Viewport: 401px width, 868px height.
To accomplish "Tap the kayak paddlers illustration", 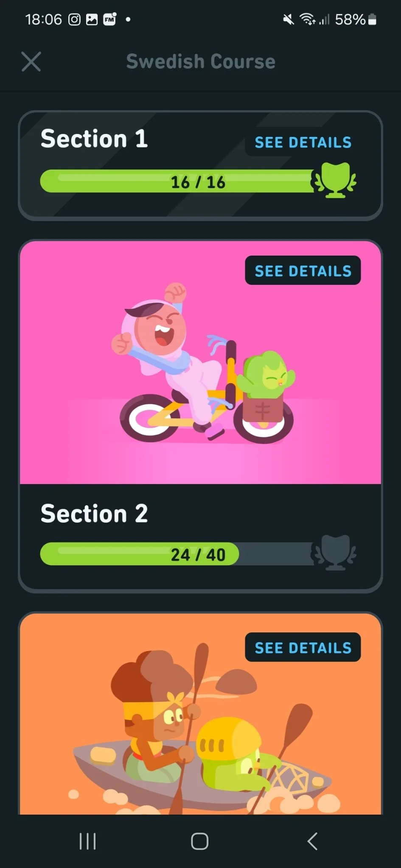I will (204, 729).
